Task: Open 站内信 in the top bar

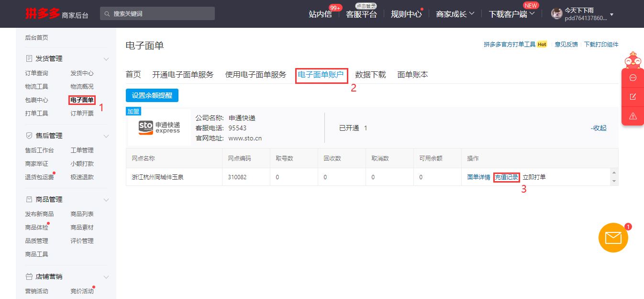Action: click(321, 14)
